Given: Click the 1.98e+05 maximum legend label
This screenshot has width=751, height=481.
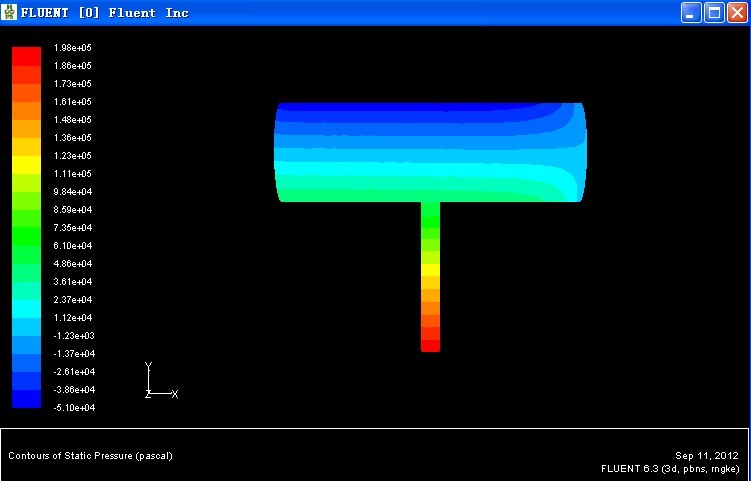Looking at the screenshot, I should tap(72, 48).
